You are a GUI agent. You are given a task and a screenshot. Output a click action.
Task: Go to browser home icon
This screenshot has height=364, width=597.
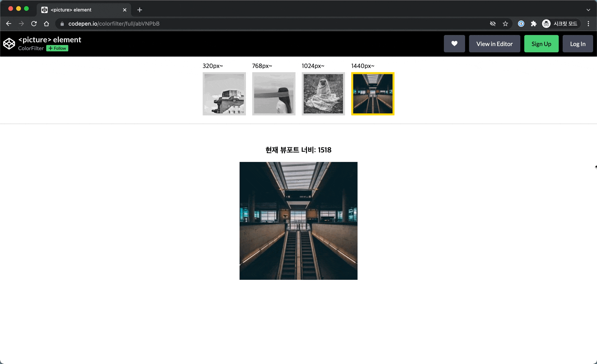tap(46, 24)
